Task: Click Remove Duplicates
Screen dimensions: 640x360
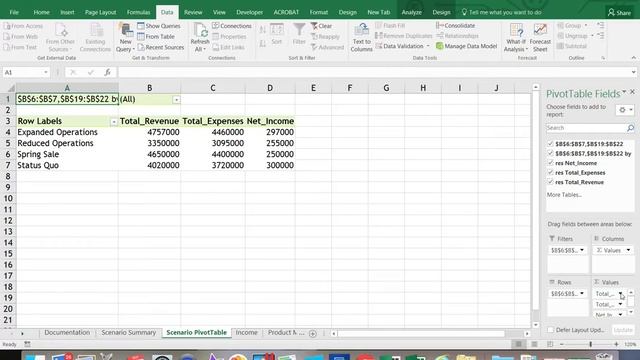Action: (x=403, y=36)
